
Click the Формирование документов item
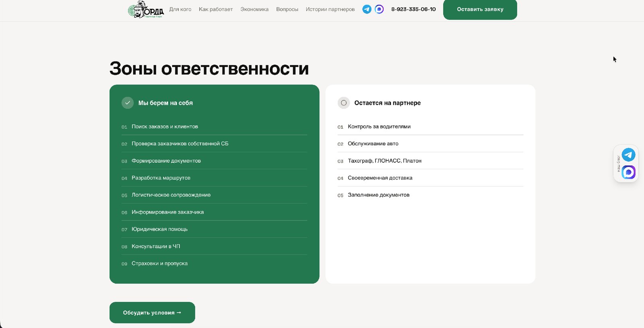214,161
